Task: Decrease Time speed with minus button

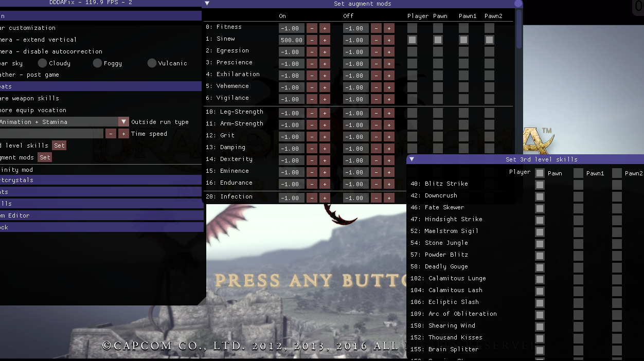Action: tap(111, 134)
